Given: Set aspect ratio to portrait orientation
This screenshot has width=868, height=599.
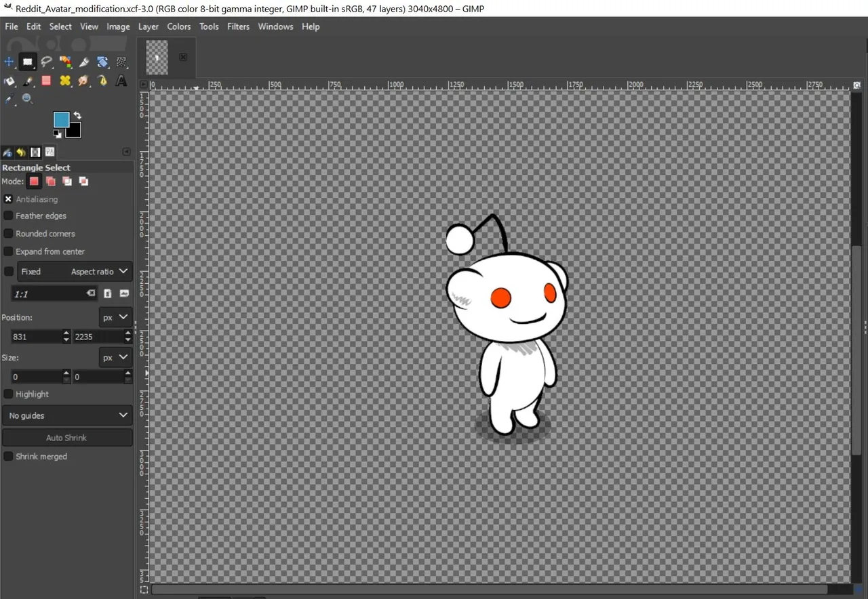Looking at the screenshot, I should pyautogui.click(x=107, y=293).
